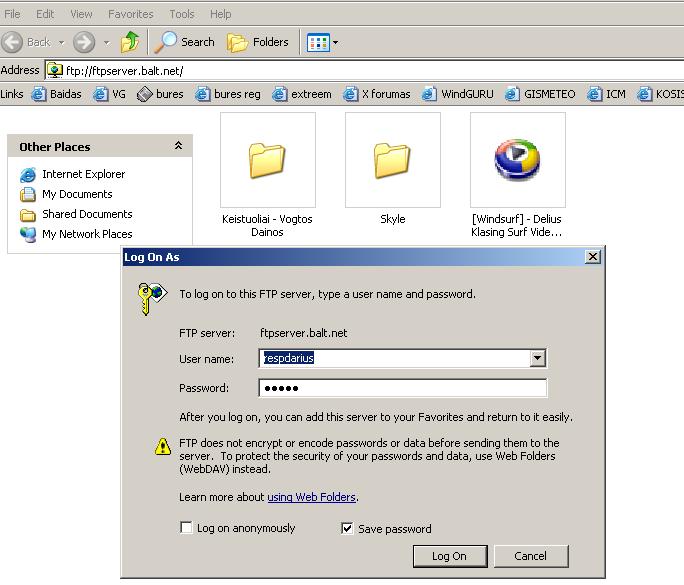Go to My Network Places

(x=86, y=234)
